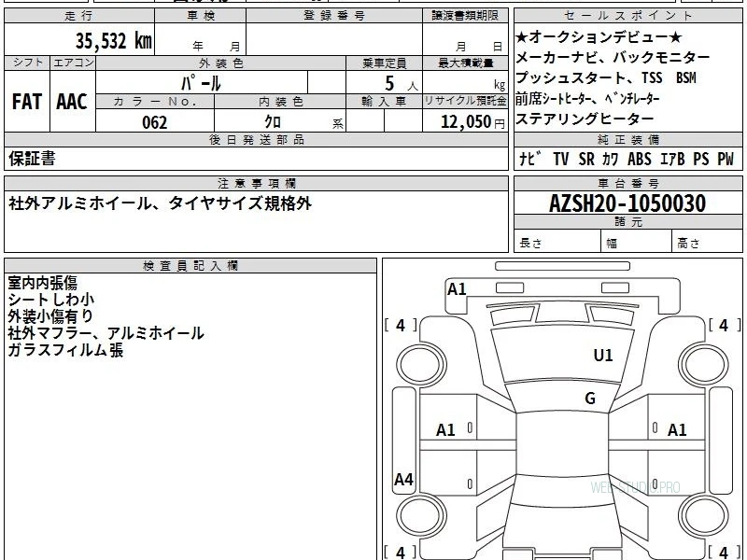Click the 前席シートヒーター line
This screenshot has height=560, width=747.
coord(587,99)
